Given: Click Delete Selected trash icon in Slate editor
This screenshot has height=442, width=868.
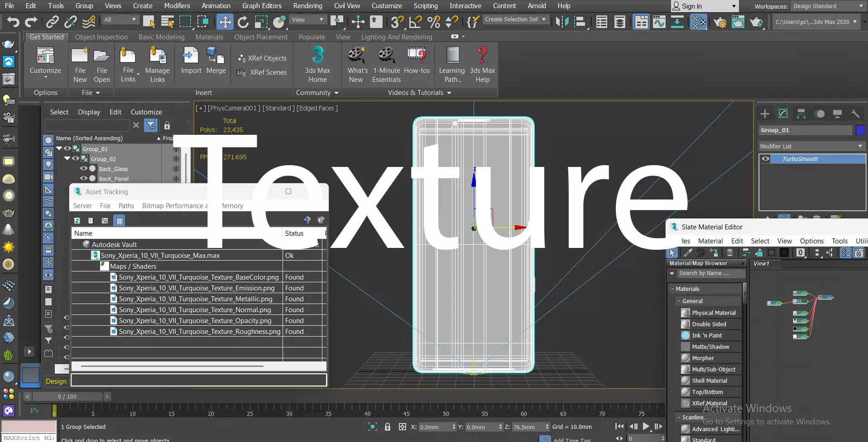Looking at the screenshot, I should coord(730,252).
